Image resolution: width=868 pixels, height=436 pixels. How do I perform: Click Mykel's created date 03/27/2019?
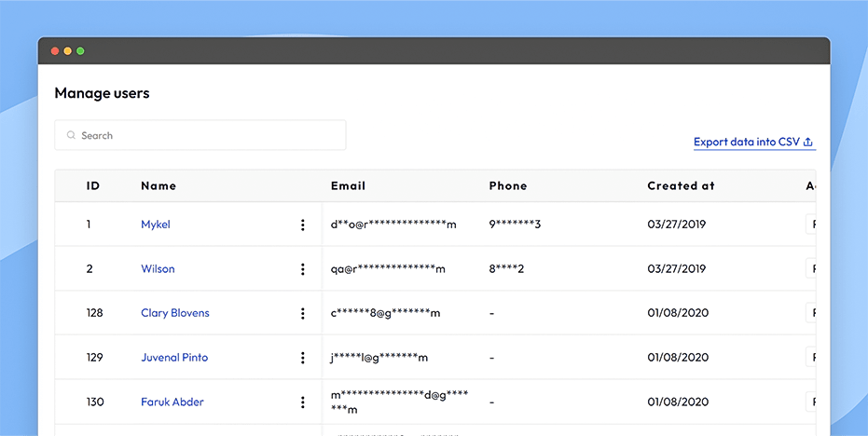(677, 225)
